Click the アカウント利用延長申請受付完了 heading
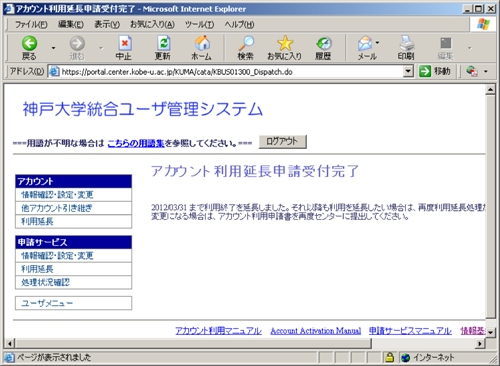 click(x=255, y=171)
